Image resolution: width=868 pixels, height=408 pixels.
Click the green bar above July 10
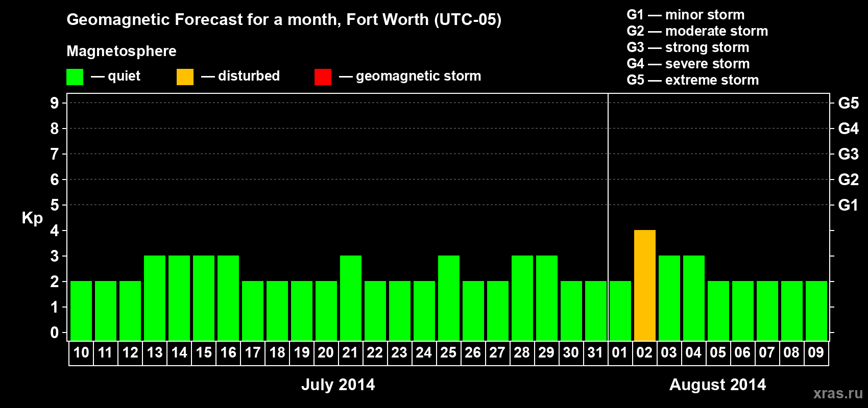coord(81,311)
